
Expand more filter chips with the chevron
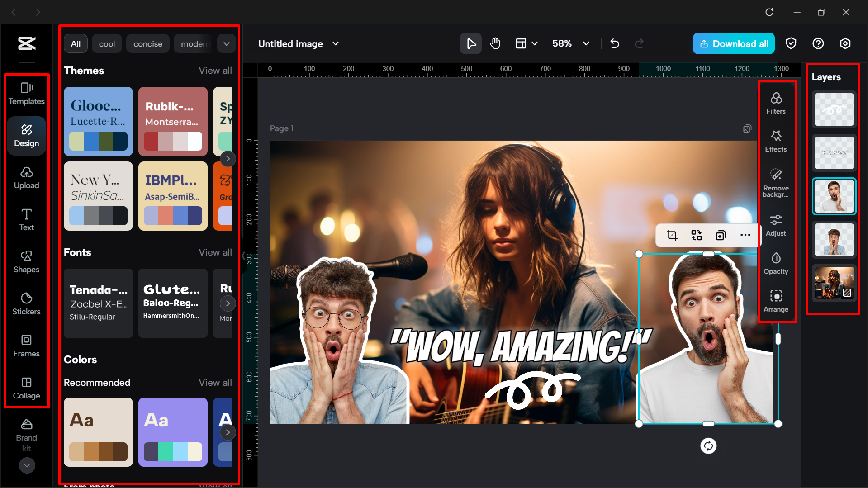pyautogui.click(x=227, y=43)
